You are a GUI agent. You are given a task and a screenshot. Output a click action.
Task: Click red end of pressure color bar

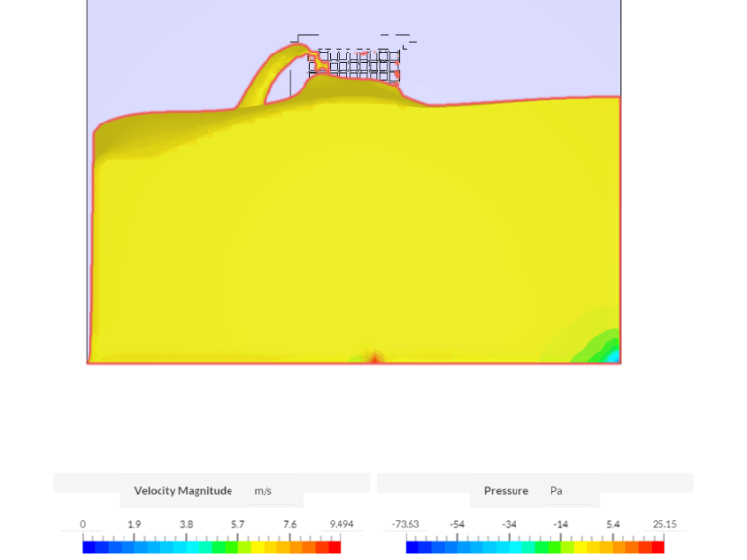658,547
